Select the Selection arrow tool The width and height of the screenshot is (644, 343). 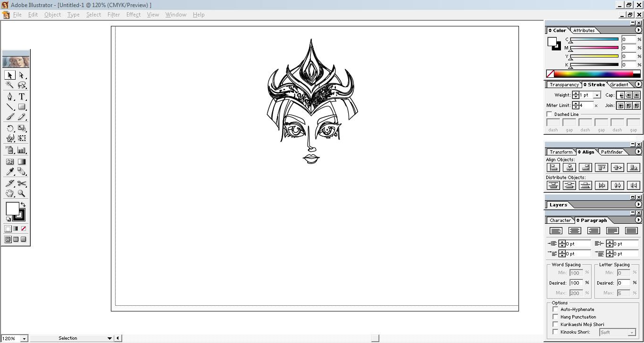9,75
